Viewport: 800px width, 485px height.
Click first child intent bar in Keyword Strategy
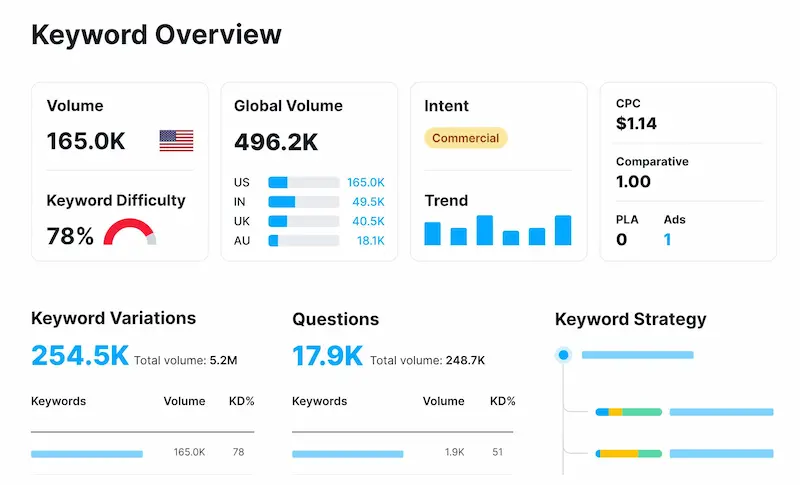[629, 412]
